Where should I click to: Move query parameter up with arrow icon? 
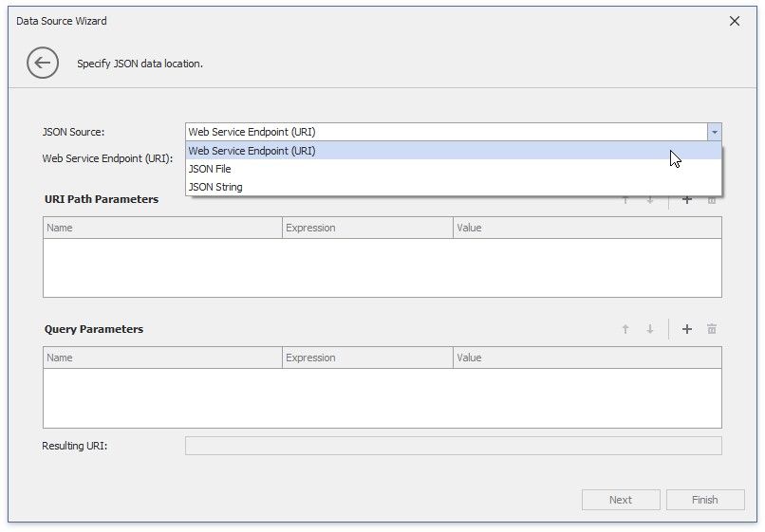click(625, 329)
